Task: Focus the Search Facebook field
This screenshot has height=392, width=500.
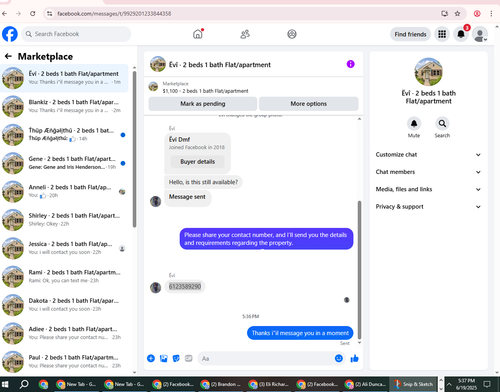Action: [76, 34]
